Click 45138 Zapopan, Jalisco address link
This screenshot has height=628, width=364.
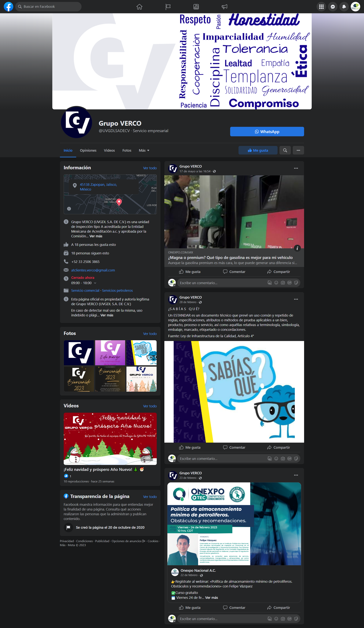[x=98, y=187]
